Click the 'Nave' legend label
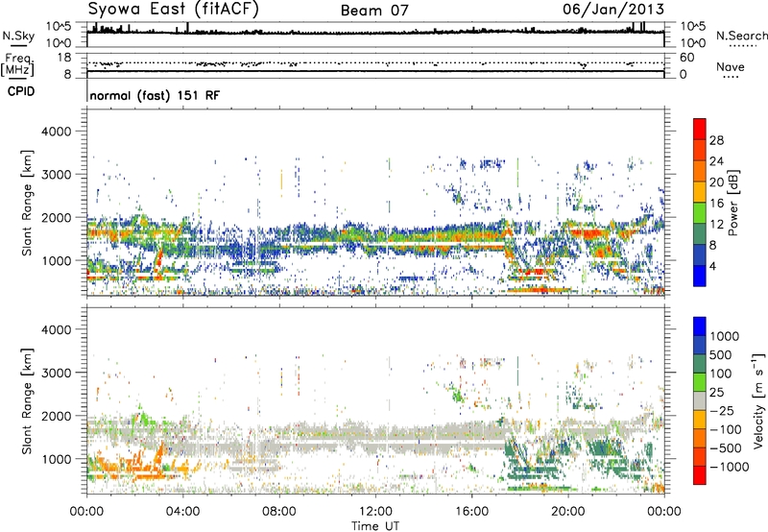The height and width of the screenshot is (532, 768). 731,66
